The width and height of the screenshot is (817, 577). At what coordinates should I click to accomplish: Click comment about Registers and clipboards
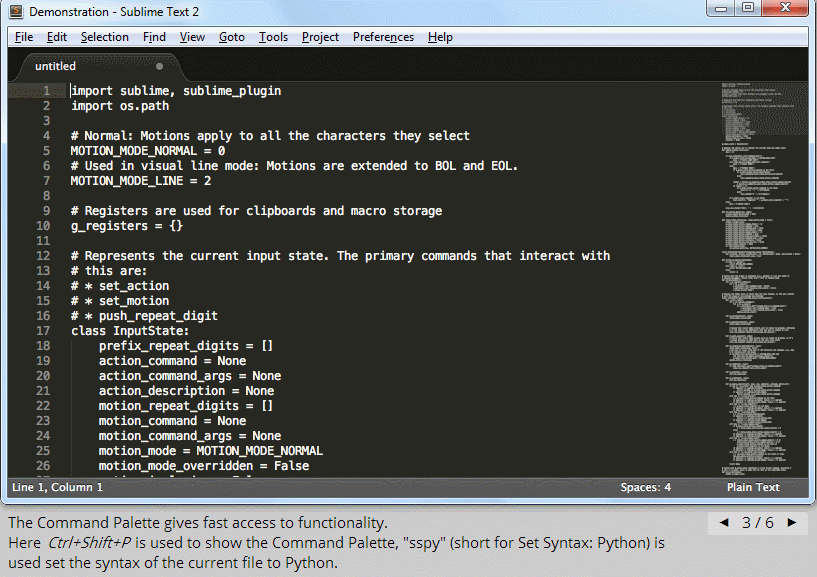tap(256, 211)
